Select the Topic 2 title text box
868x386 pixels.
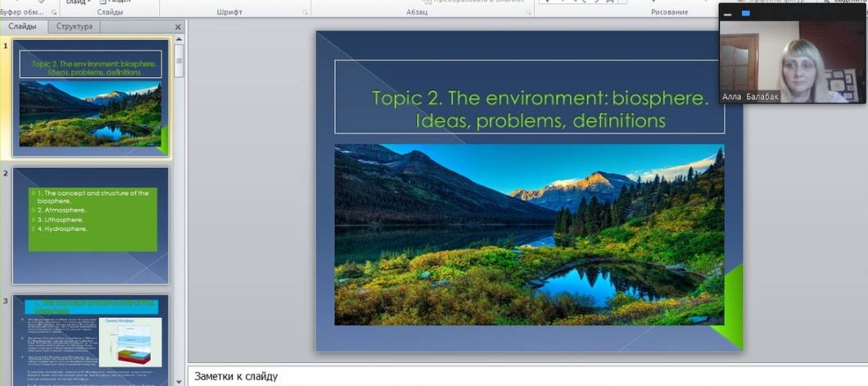tap(529, 97)
